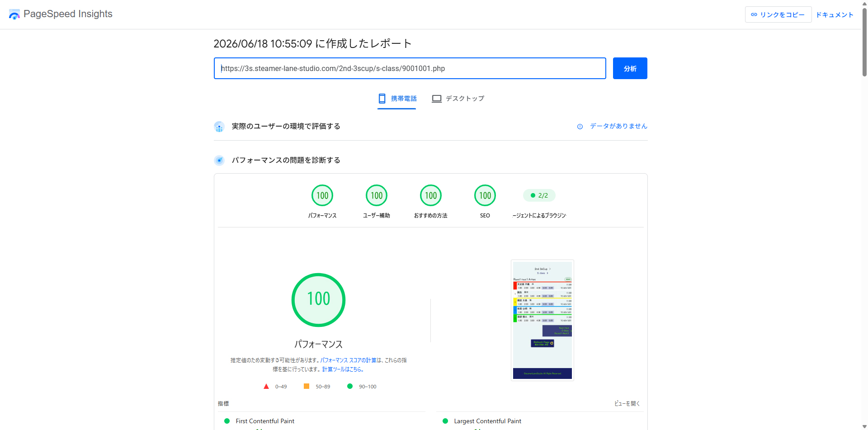Click the page screenshot thumbnail

542,320
